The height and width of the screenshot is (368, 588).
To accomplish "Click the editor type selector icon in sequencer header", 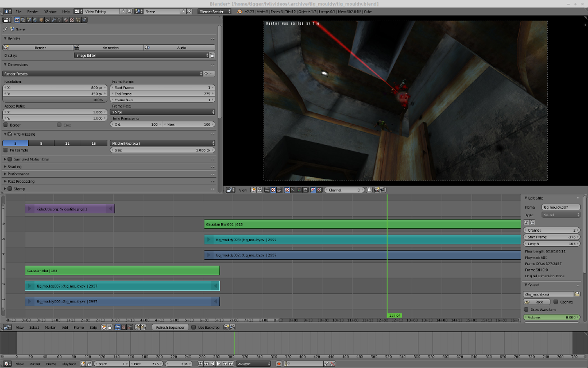I will click(7, 327).
